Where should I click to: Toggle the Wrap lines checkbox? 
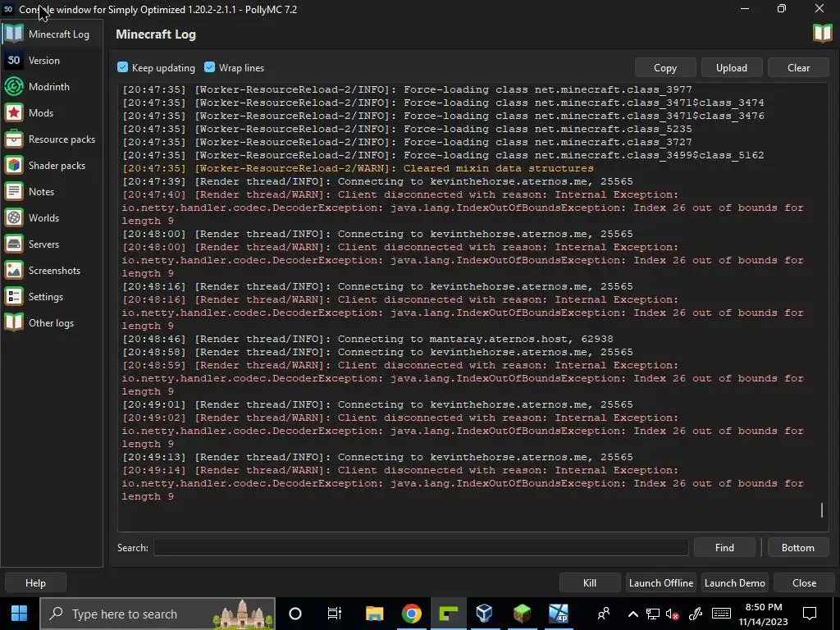coord(209,67)
